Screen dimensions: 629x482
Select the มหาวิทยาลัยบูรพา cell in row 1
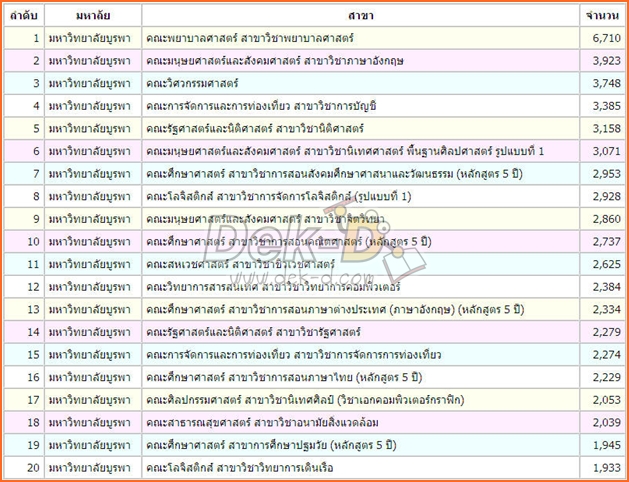tap(93, 39)
